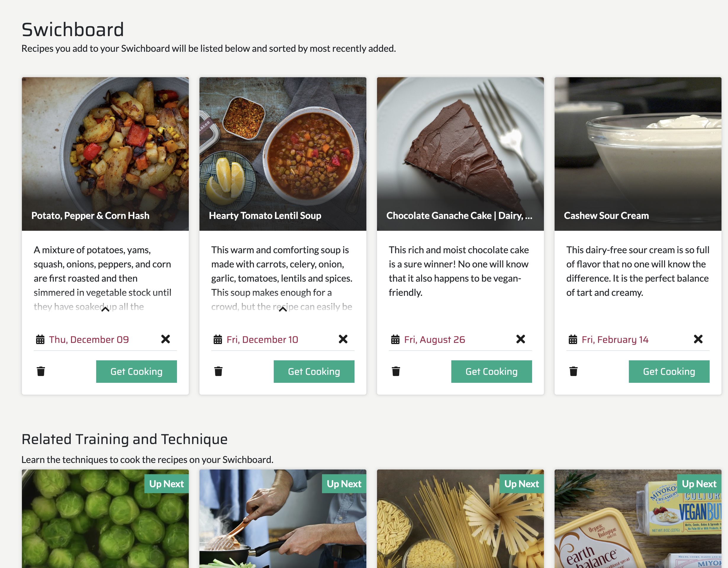The image size is (728, 568).
Task: Delete Potato, Pepper & Corn Hash recipe
Action: click(x=41, y=371)
